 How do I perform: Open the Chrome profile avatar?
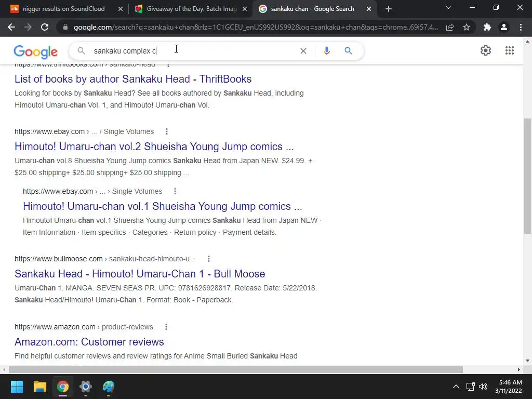[x=504, y=27]
